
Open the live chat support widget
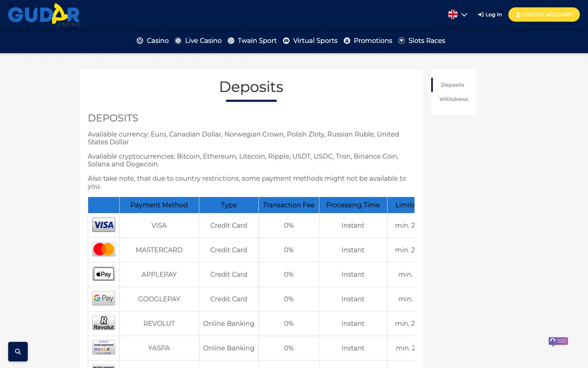[558, 342]
